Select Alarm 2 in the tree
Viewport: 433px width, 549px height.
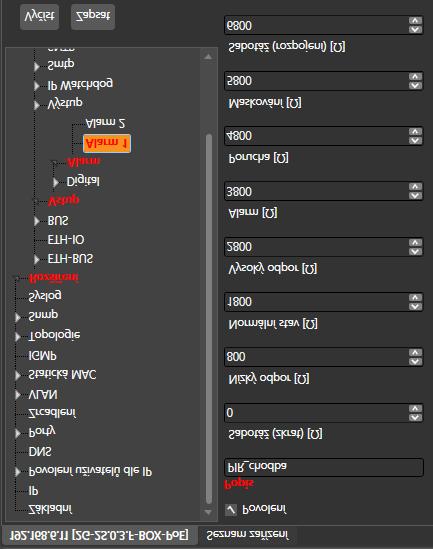point(105,123)
